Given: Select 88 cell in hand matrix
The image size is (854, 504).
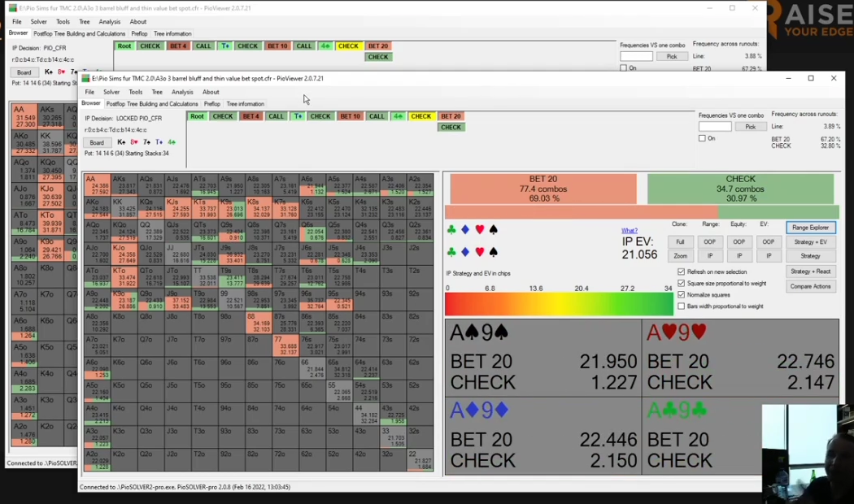Looking at the screenshot, I should coord(258,322).
